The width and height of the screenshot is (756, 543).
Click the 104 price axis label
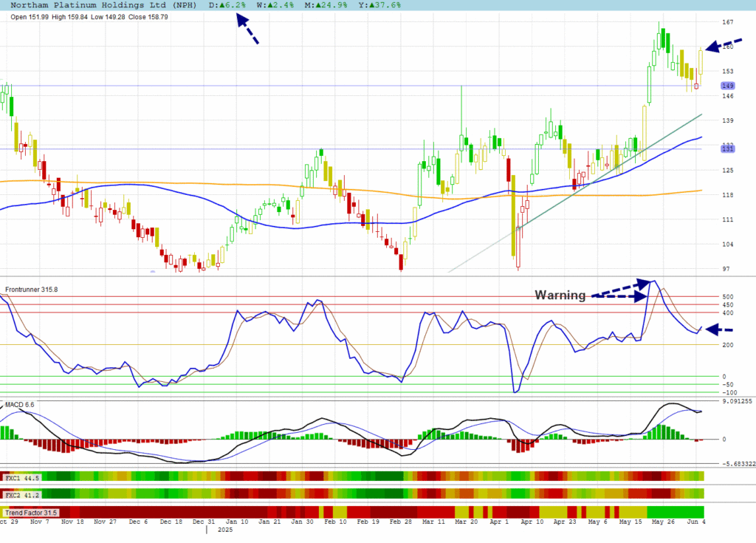pyautogui.click(x=727, y=245)
